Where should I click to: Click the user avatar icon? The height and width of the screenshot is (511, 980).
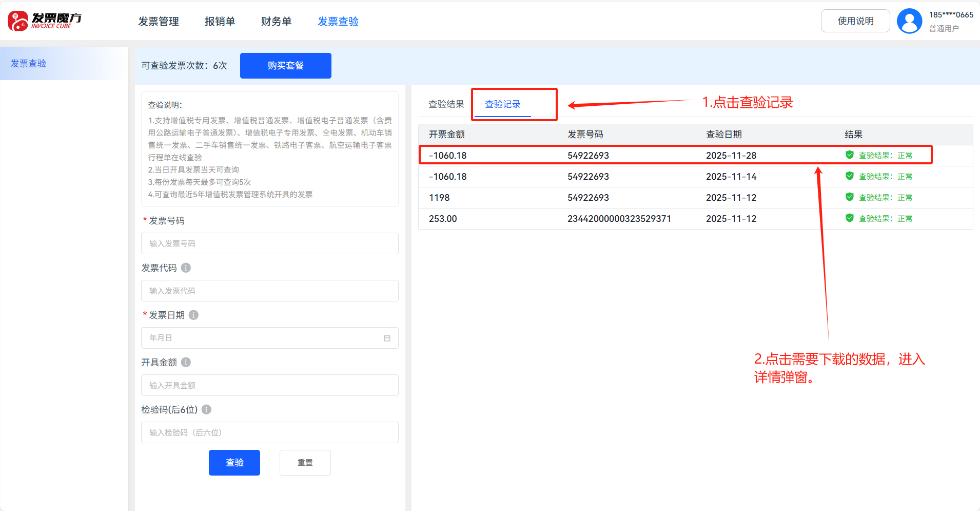(909, 21)
